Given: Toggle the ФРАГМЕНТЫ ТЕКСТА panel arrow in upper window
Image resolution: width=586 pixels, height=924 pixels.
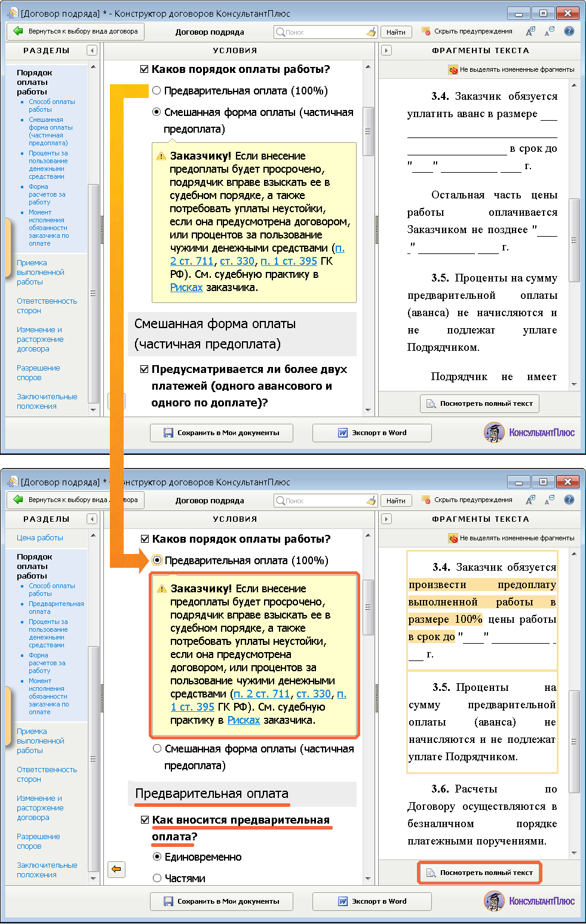Looking at the screenshot, I should click(x=386, y=51).
